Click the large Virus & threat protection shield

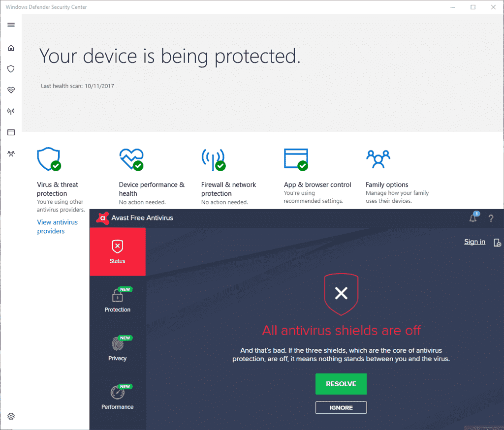point(49,159)
